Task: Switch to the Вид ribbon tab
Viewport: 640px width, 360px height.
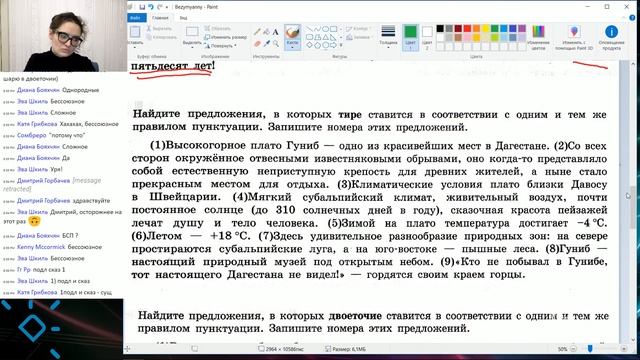Action: pos(183,18)
